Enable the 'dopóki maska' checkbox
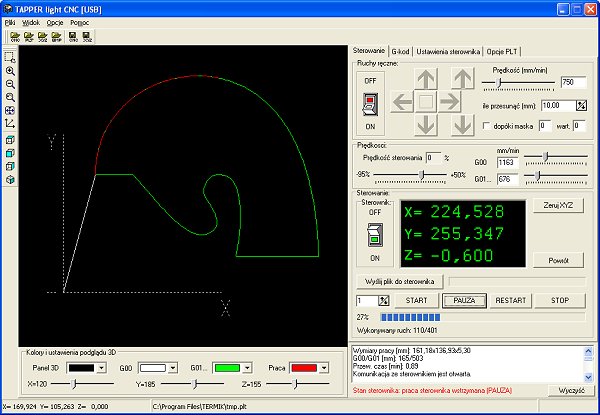Image resolution: width=600 pixels, height=415 pixels. pos(486,126)
